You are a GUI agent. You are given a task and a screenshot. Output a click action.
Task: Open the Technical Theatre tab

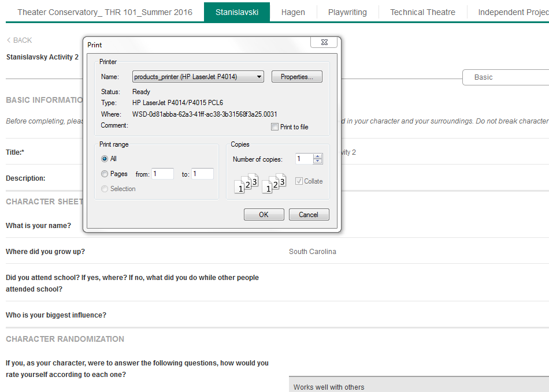click(x=422, y=12)
